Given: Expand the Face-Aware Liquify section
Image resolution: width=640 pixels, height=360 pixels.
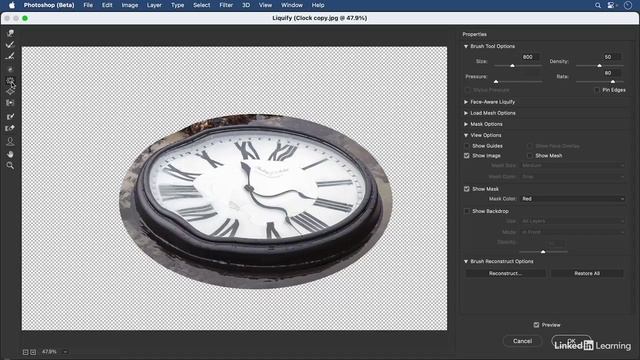Looking at the screenshot, I should click(x=466, y=102).
